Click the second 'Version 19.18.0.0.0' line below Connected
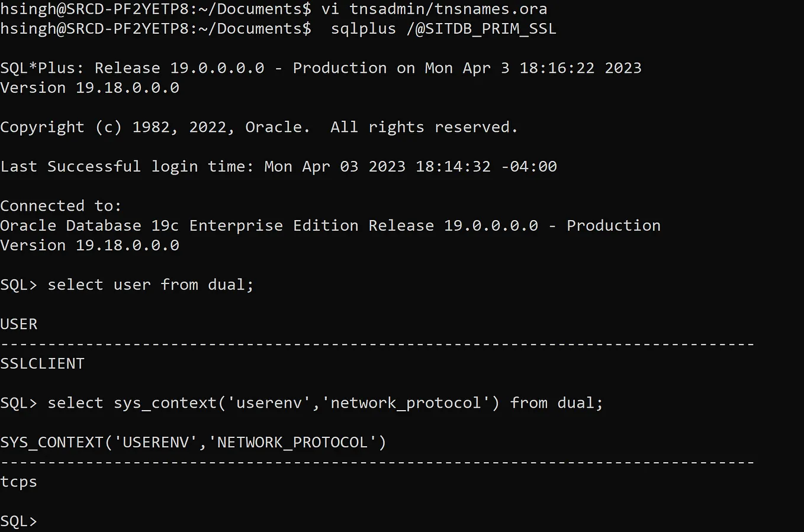This screenshot has height=532, width=804. tap(89, 245)
